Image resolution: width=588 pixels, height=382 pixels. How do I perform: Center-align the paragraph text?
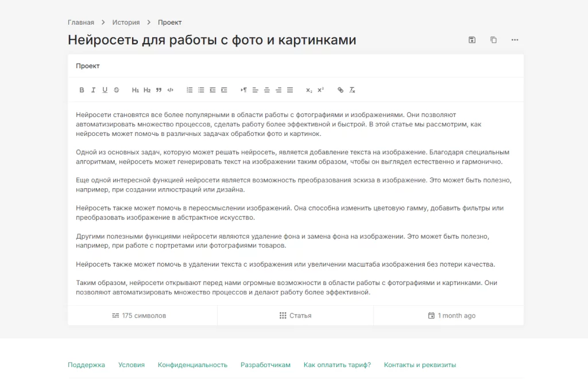(x=266, y=90)
